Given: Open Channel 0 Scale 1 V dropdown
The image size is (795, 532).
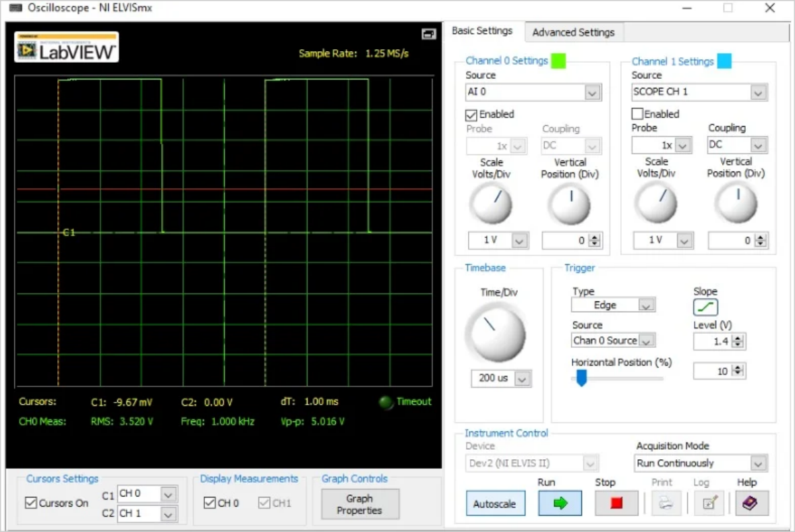Looking at the screenshot, I should (519, 241).
